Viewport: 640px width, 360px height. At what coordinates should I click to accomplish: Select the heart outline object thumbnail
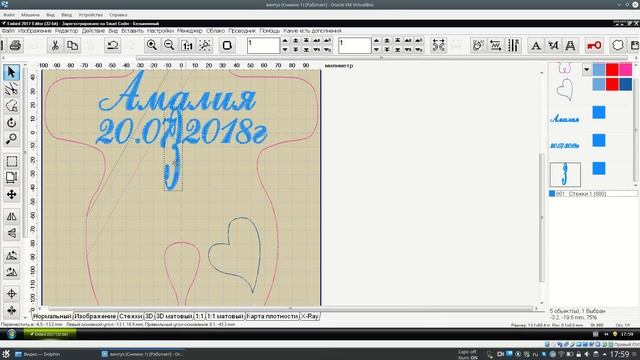click(565, 90)
